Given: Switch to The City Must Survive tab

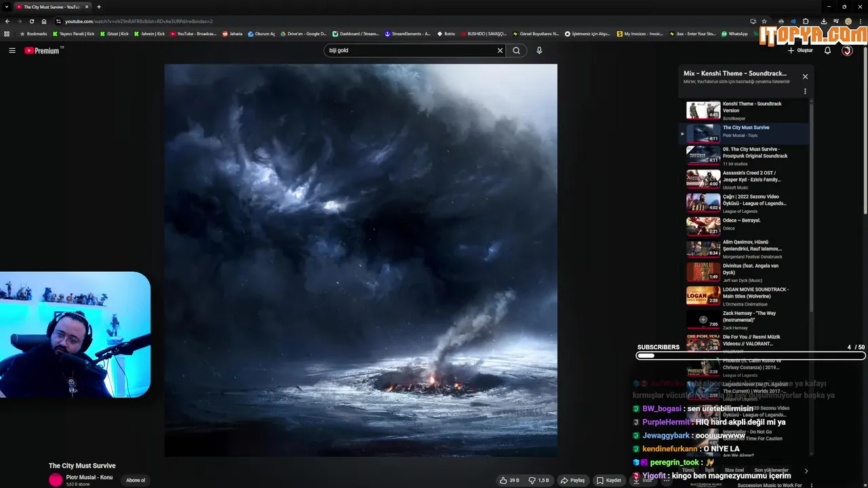Looking at the screenshot, I should tap(52, 7).
